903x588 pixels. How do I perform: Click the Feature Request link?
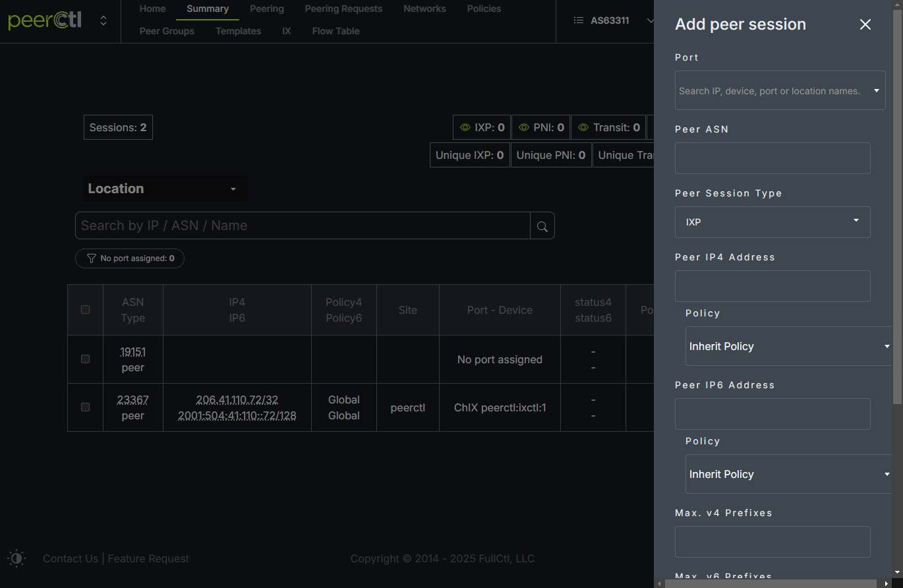click(148, 558)
